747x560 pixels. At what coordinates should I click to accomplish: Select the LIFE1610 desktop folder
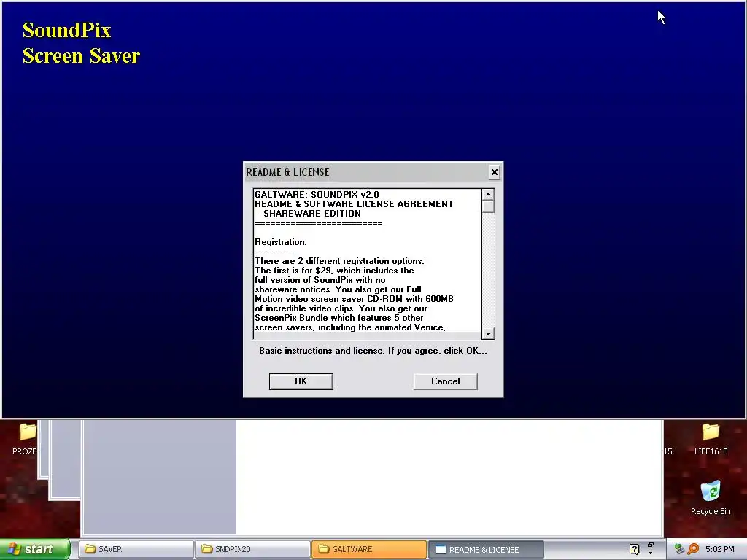pyautogui.click(x=711, y=438)
